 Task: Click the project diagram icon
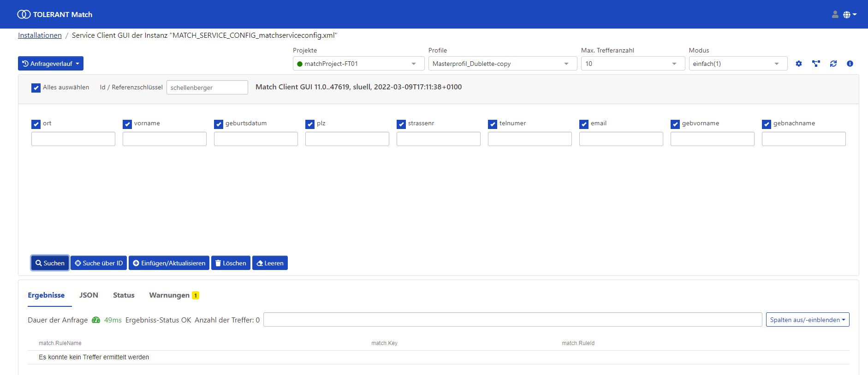pyautogui.click(x=816, y=64)
